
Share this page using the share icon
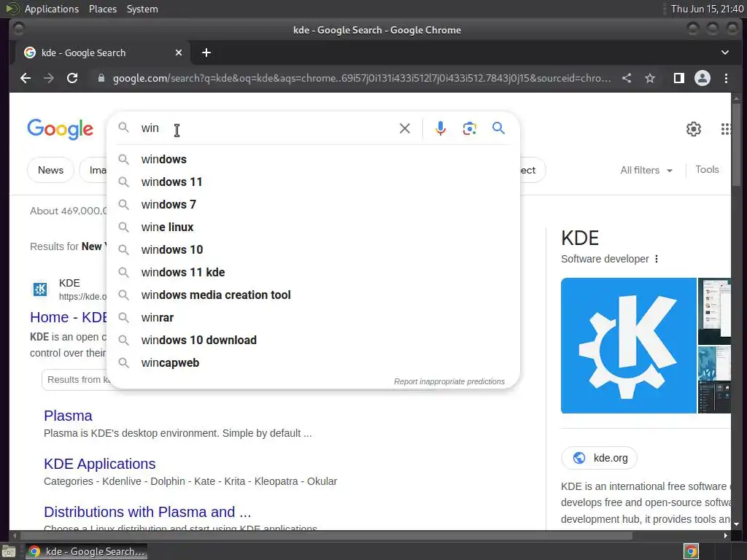tap(627, 78)
